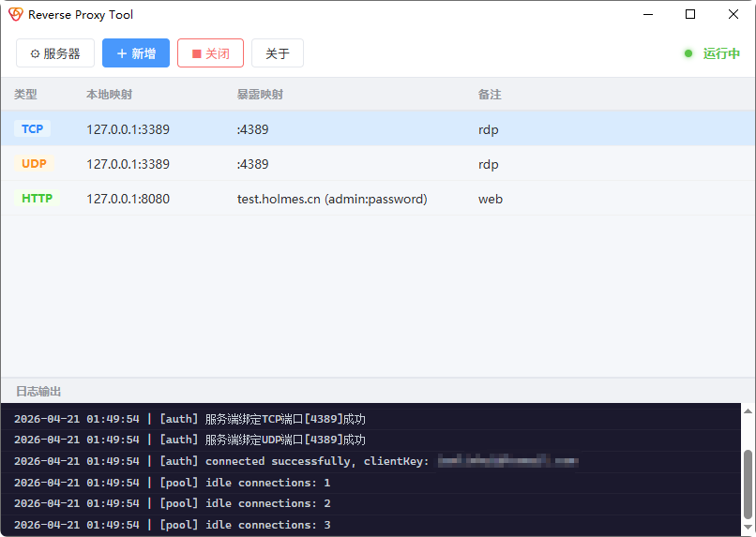Click the 新增 add mapping button
The image size is (756, 537).
tap(136, 53)
